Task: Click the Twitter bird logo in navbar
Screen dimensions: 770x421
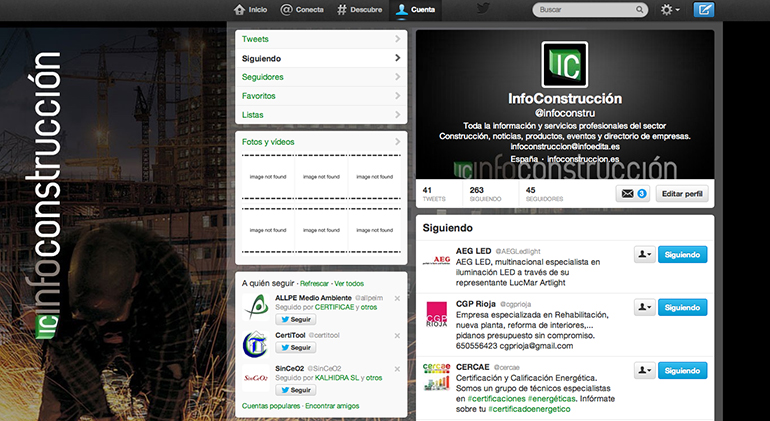Action: (483, 9)
